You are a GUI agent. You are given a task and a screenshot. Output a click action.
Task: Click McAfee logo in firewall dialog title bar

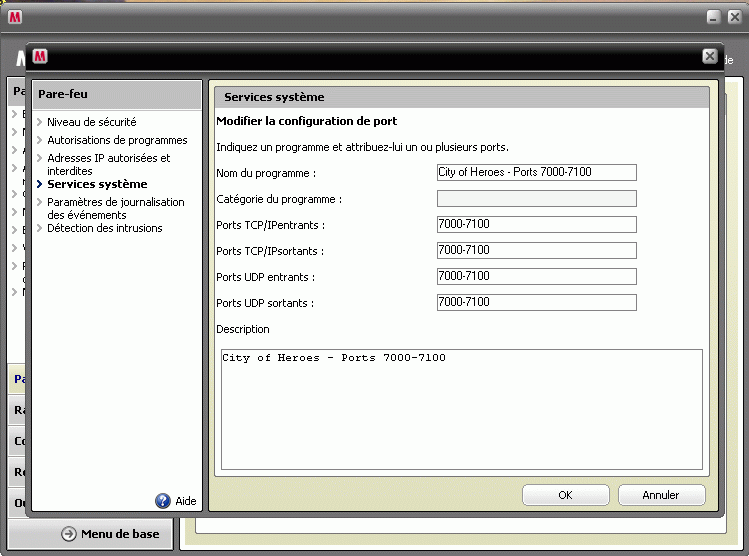[x=40, y=57]
